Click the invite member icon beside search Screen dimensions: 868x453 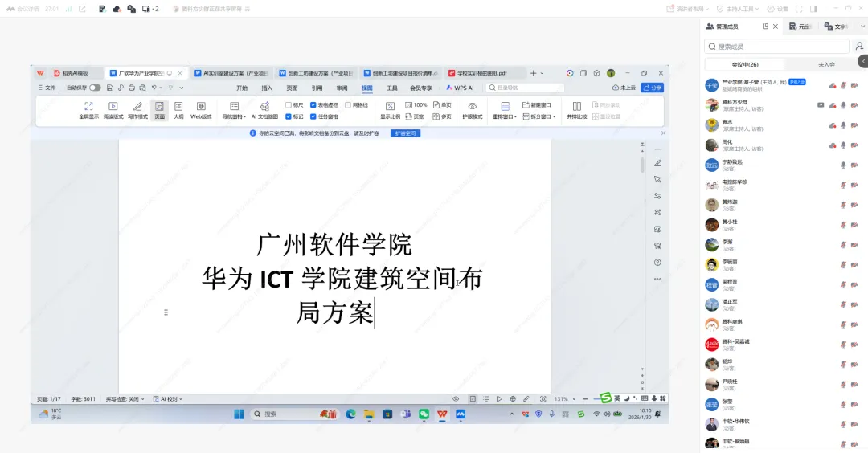(859, 47)
